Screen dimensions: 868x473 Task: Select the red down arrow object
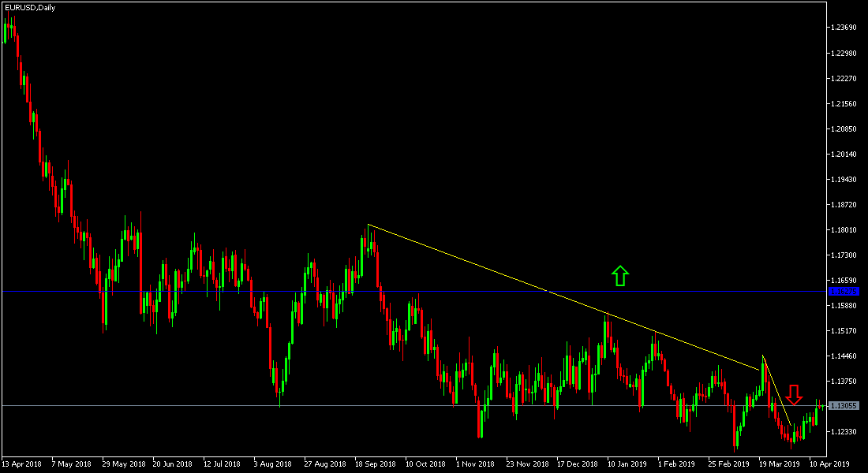pos(794,394)
